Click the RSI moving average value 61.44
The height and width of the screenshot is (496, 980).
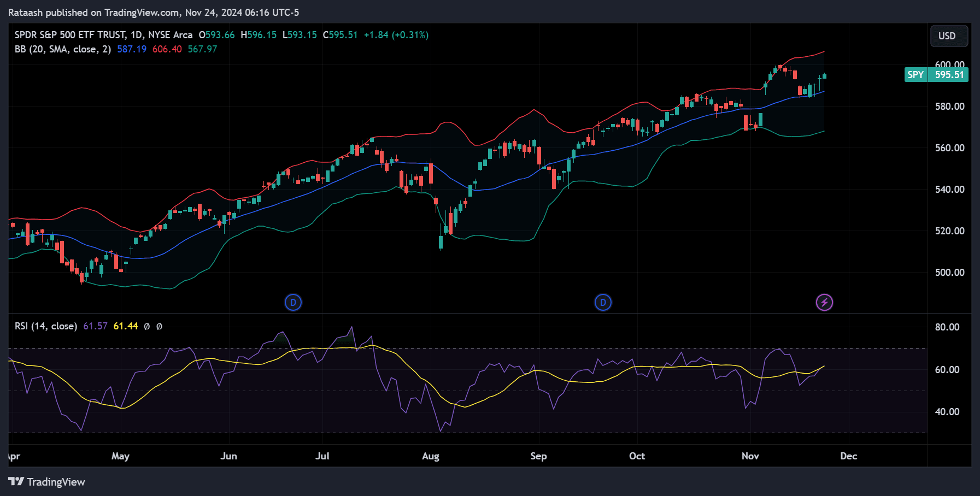(126, 326)
